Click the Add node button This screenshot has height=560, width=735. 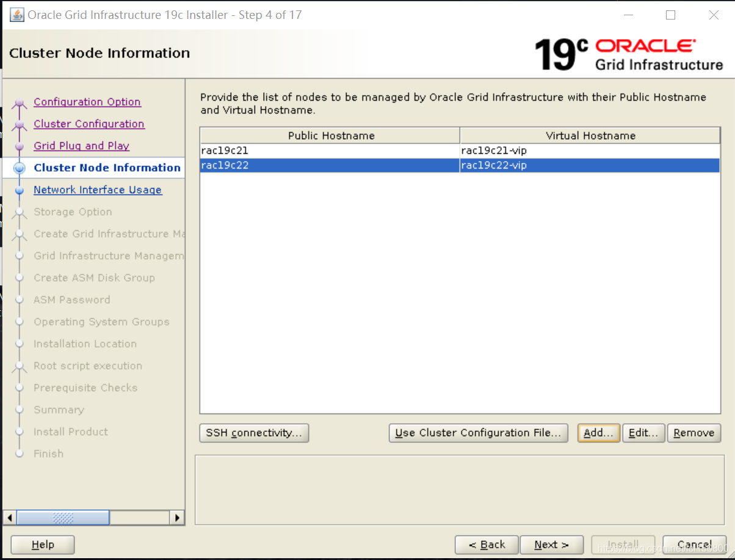click(599, 433)
